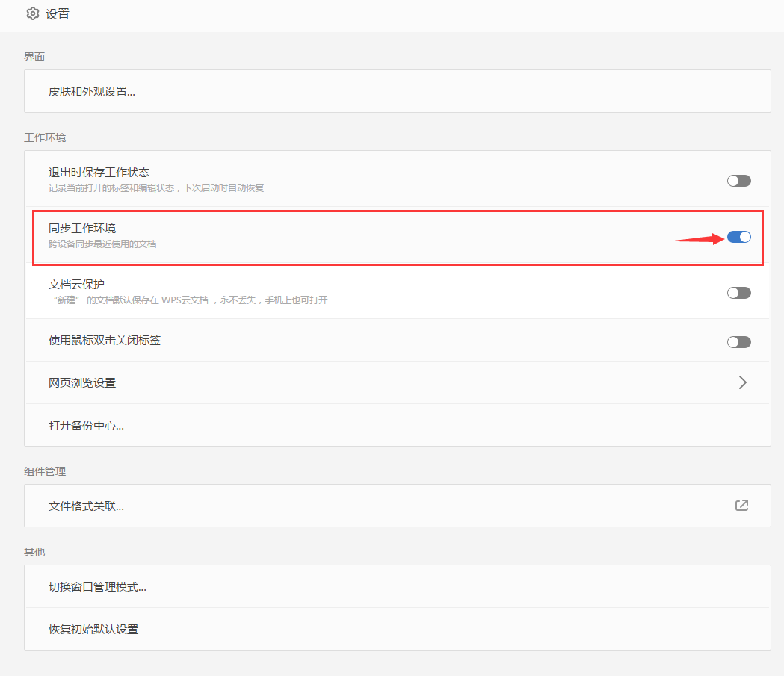The image size is (784, 676).
Task: Open 皮肤和外观设置 option
Action: tap(398, 91)
